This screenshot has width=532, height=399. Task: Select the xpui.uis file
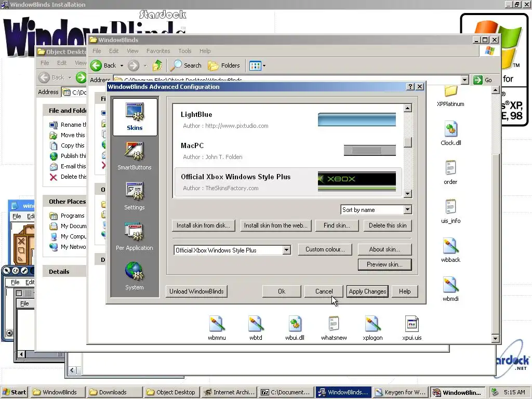(x=412, y=328)
